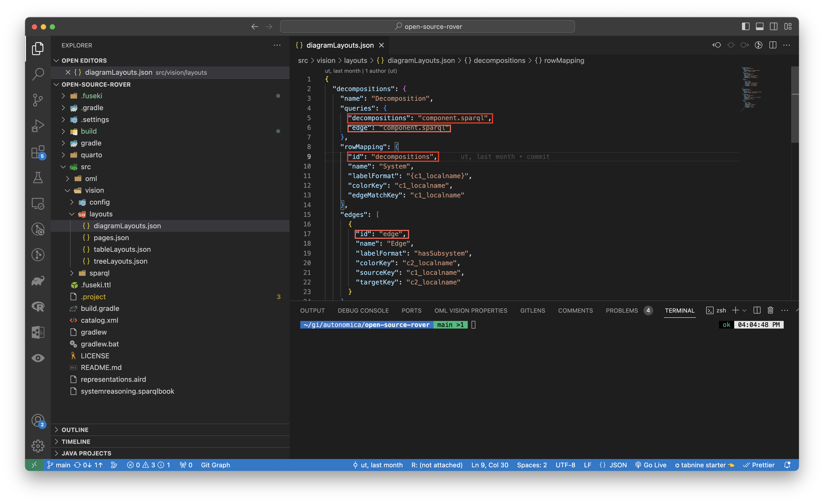Expand JAVA PROJECTS section
Viewport: 824px width, 504px height.
coord(170,453)
